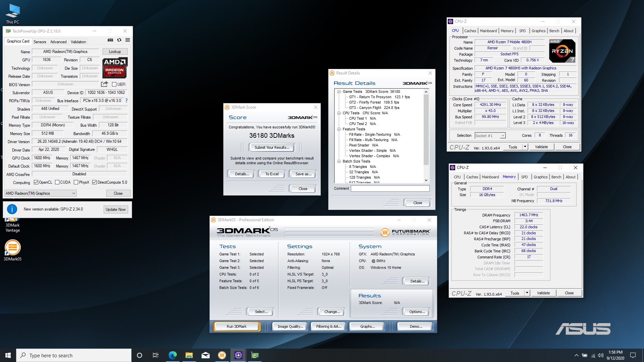Click Result Details scrollbar down arrow
Image resolution: width=644 pixels, height=362 pixels.
click(x=426, y=180)
